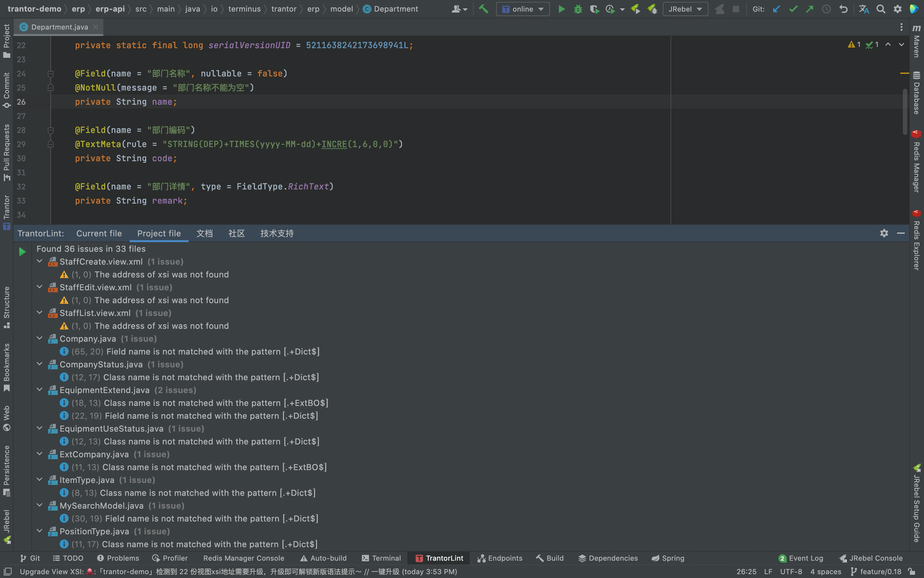
Task: Jump to previous highlighted error arrow
Action: [888, 45]
